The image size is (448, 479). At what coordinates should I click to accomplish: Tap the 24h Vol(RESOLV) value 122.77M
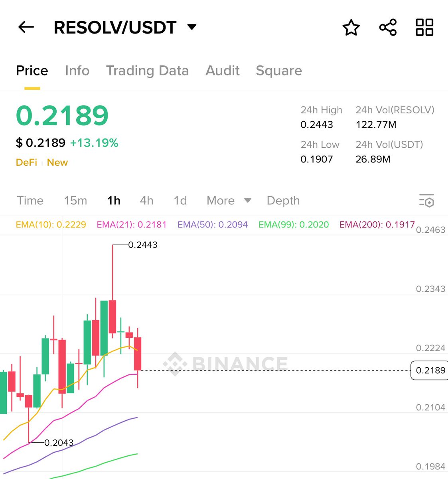click(376, 125)
